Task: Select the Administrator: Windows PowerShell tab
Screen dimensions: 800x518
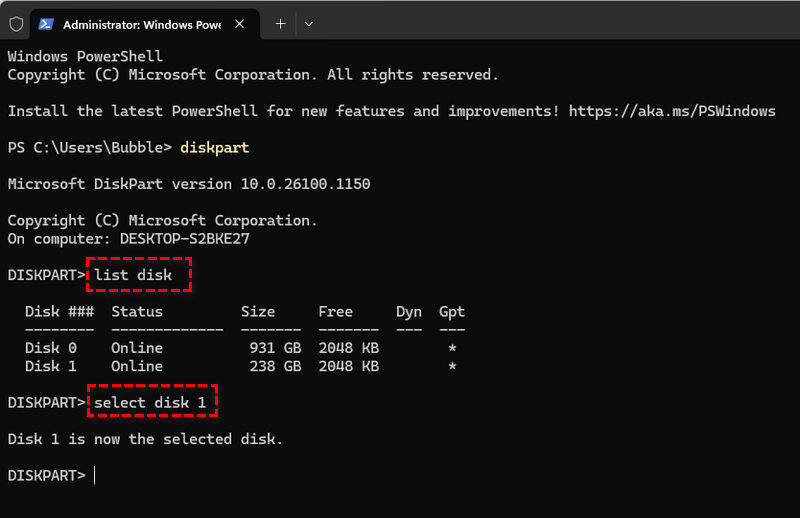Action: pyautogui.click(x=140, y=23)
